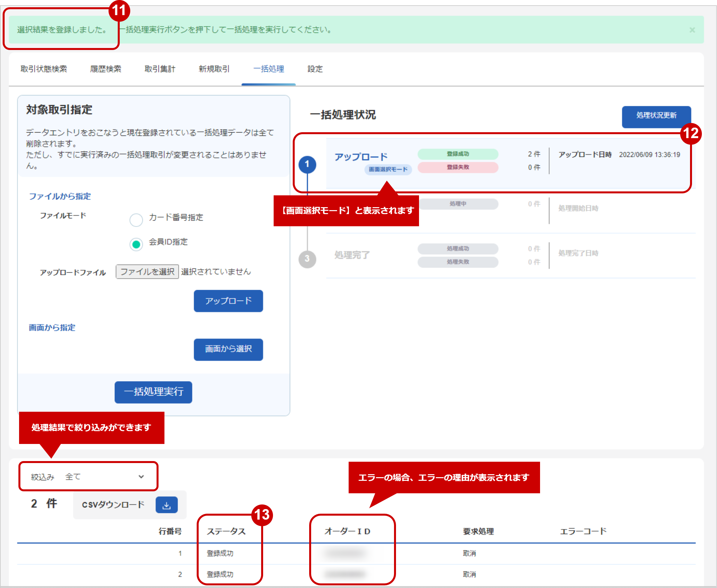Go to the 取引集計 tab
Screen dimensions: 717x588
tap(160, 69)
